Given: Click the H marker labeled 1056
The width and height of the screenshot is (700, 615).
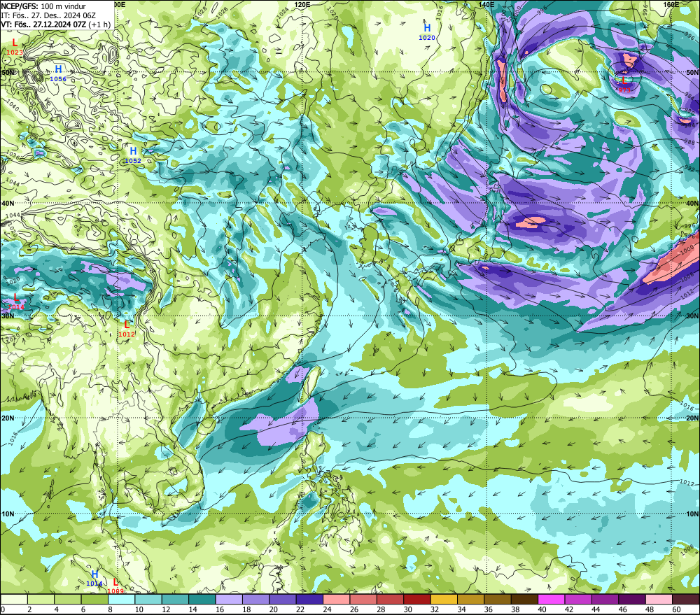Looking at the screenshot, I should pos(58,69).
